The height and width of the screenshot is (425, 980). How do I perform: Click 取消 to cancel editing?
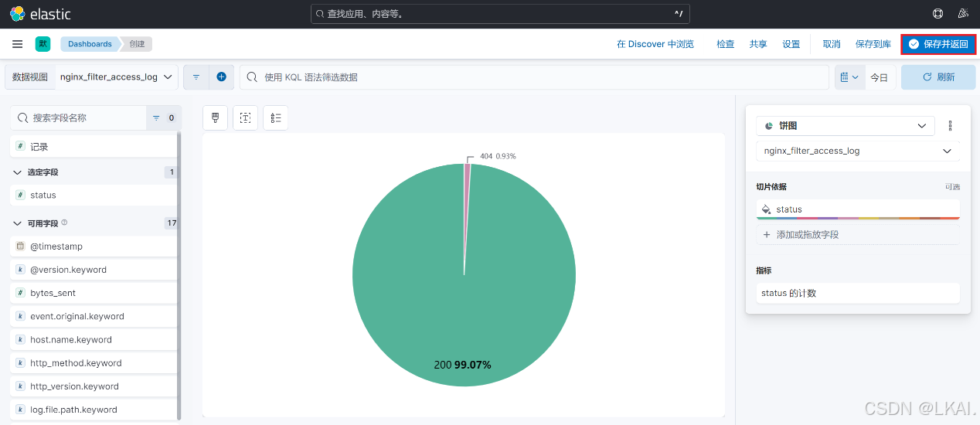[832, 44]
